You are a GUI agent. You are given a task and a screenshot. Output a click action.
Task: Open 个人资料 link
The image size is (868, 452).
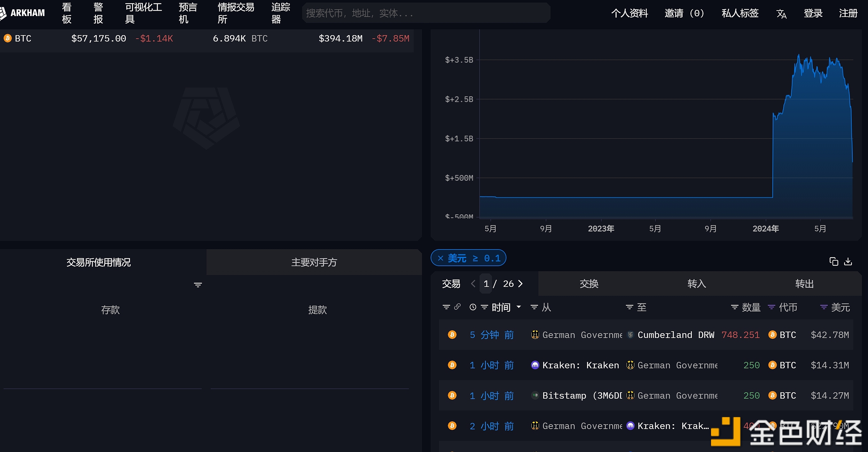[x=629, y=13]
